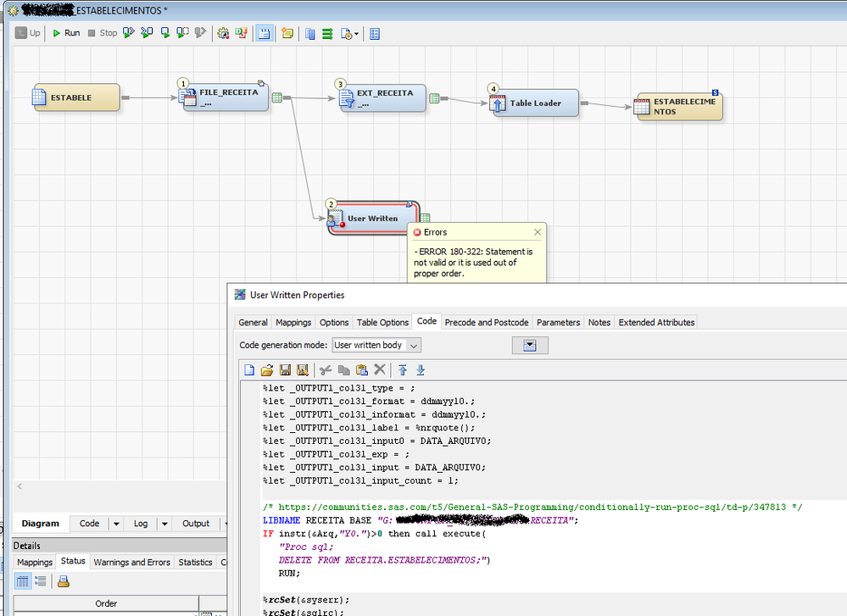This screenshot has width=847, height=616.
Task: Click the print icon in the Status tab
Action: point(63,581)
